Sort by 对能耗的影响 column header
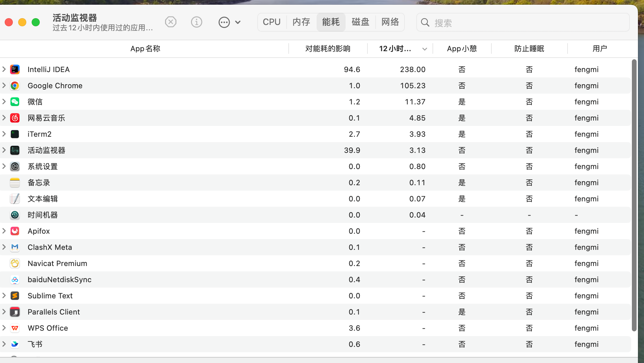This screenshot has height=363, width=644. tap(328, 49)
